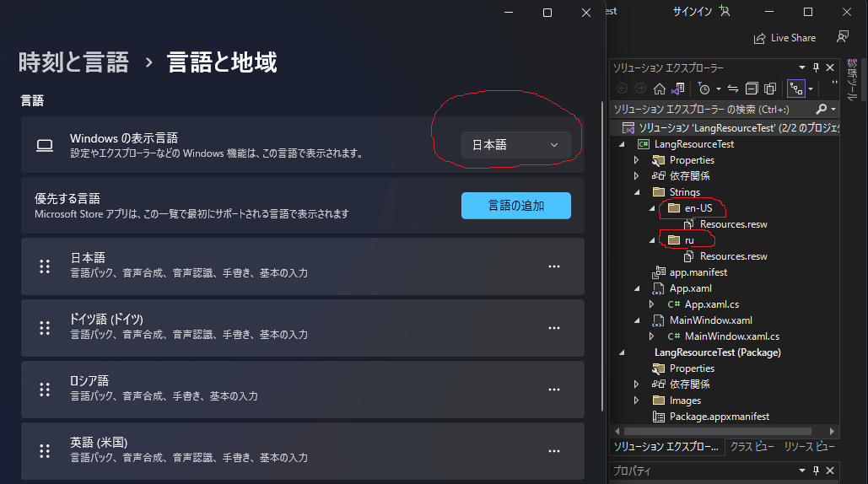Click the en-US folder icon

pyautogui.click(x=674, y=208)
